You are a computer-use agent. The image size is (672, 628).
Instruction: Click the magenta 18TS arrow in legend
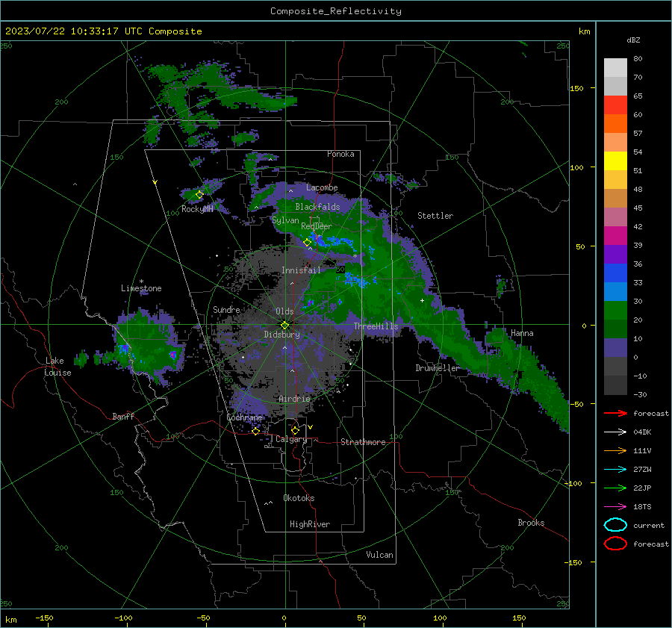tap(615, 507)
